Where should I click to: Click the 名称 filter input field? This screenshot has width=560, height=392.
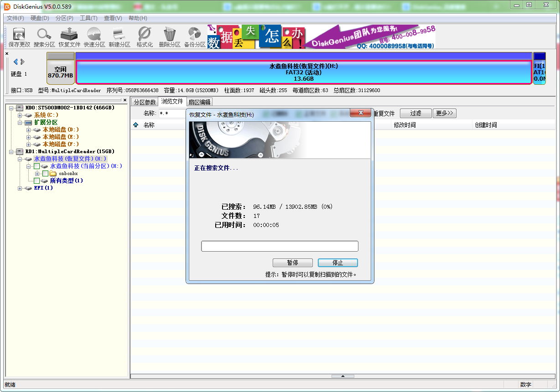tap(172, 113)
